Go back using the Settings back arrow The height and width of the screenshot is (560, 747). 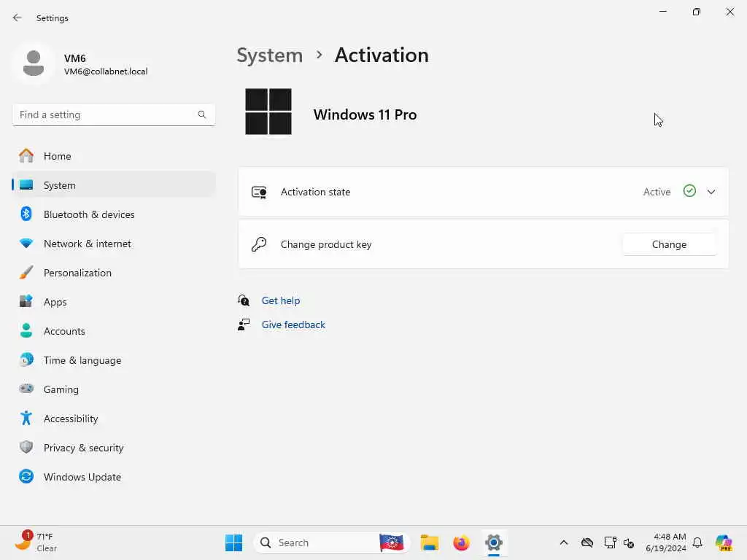tap(18, 17)
